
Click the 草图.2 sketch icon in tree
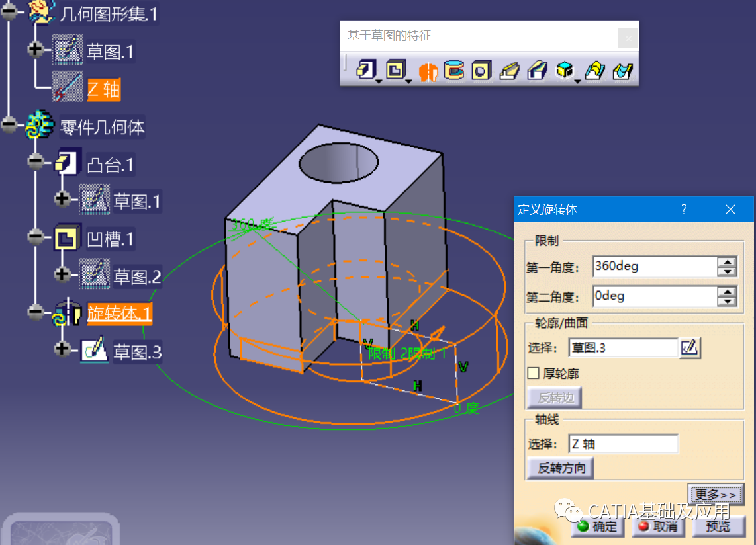[x=95, y=274]
